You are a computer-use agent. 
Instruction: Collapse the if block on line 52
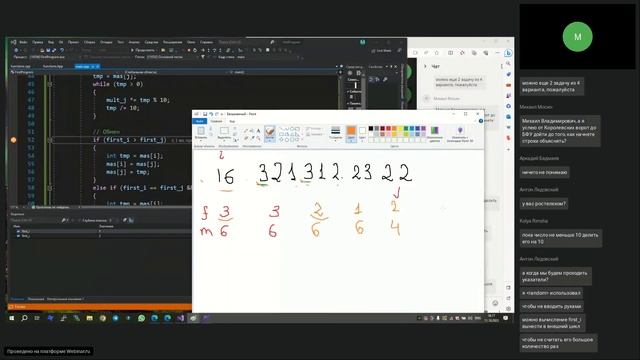pyautogui.click(x=50, y=140)
